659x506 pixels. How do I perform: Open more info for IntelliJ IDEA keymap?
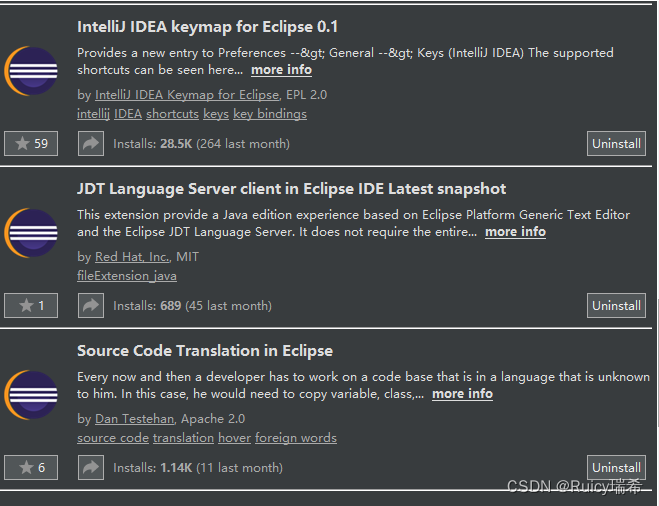[x=282, y=70]
